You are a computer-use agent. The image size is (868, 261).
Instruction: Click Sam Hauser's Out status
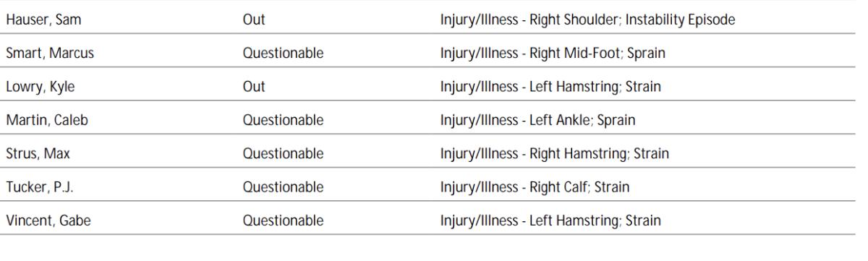click(x=255, y=18)
